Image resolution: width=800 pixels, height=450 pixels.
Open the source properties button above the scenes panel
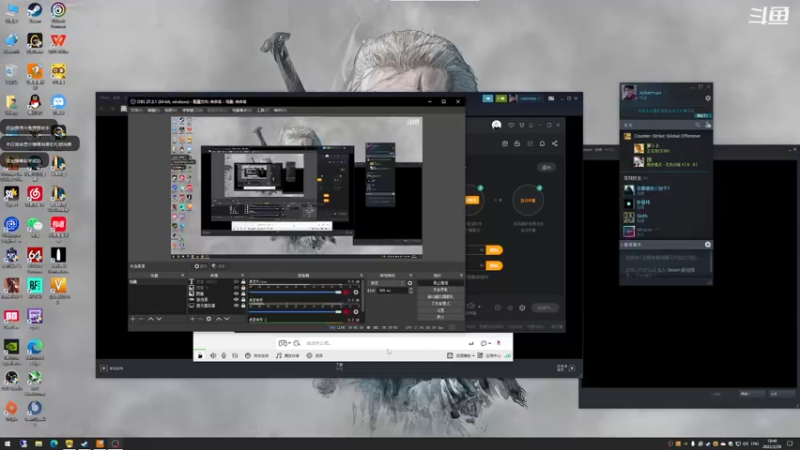[200, 266]
